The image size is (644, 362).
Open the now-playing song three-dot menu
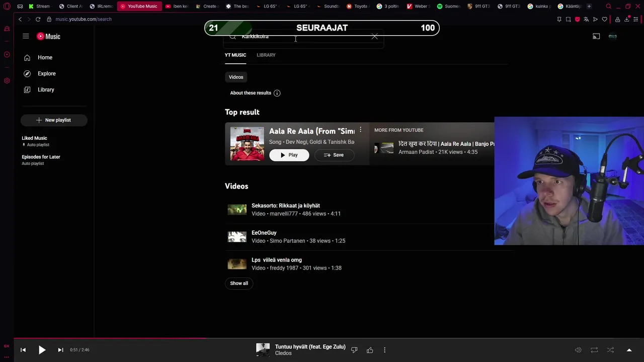tap(384, 350)
